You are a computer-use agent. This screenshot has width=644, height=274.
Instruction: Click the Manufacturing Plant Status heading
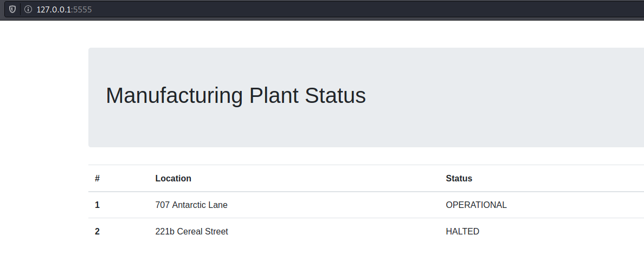(x=236, y=95)
